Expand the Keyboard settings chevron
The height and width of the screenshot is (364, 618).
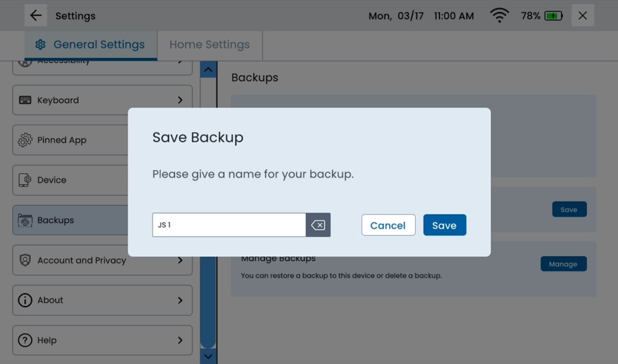[x=180, y=100]
